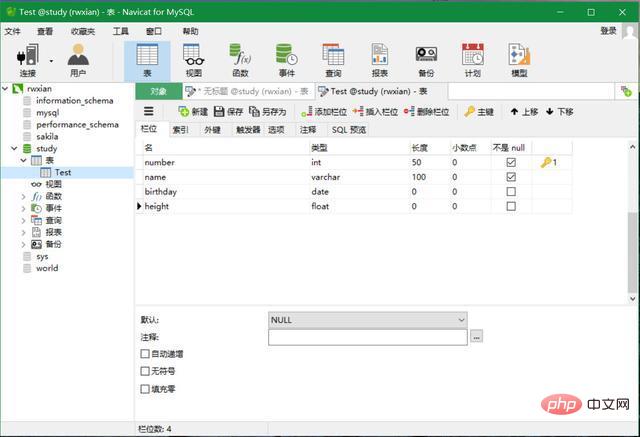Image resolution: width=640 pixels, height=437 pixels.
Task: Open the 查询 query toolbar icon
Action: (x=333, y=60)
